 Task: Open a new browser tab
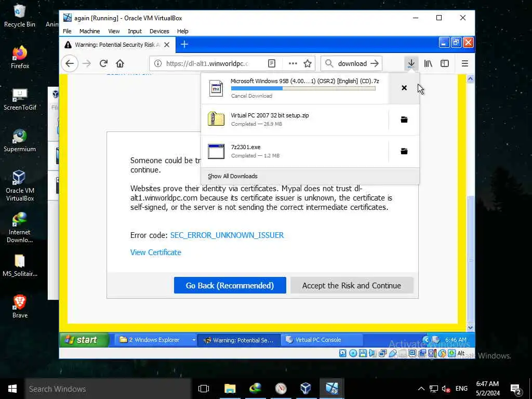184,45
